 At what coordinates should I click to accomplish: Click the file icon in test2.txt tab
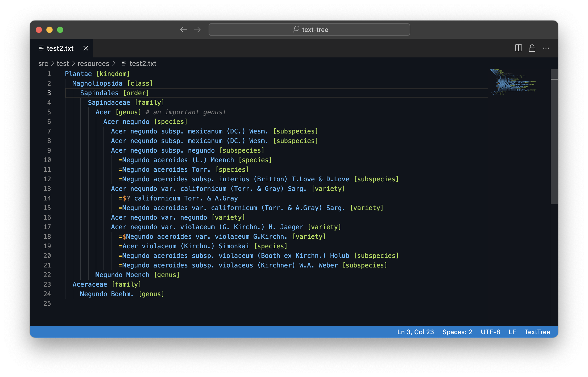click(x=41, y=48)
